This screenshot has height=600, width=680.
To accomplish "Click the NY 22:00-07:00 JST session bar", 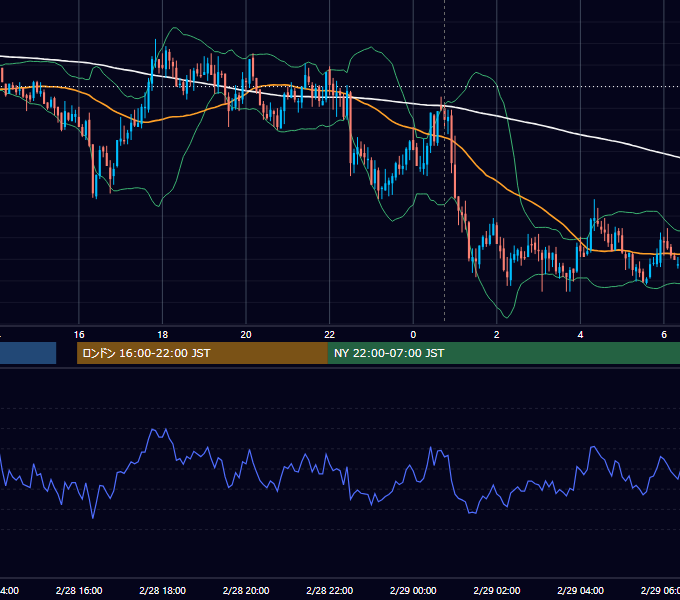I will point(503,353).
